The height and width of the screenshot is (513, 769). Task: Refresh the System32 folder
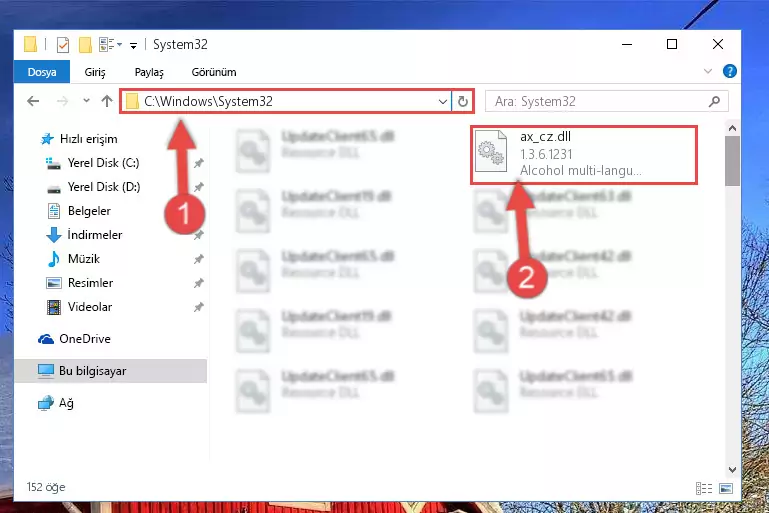(462, 102)
